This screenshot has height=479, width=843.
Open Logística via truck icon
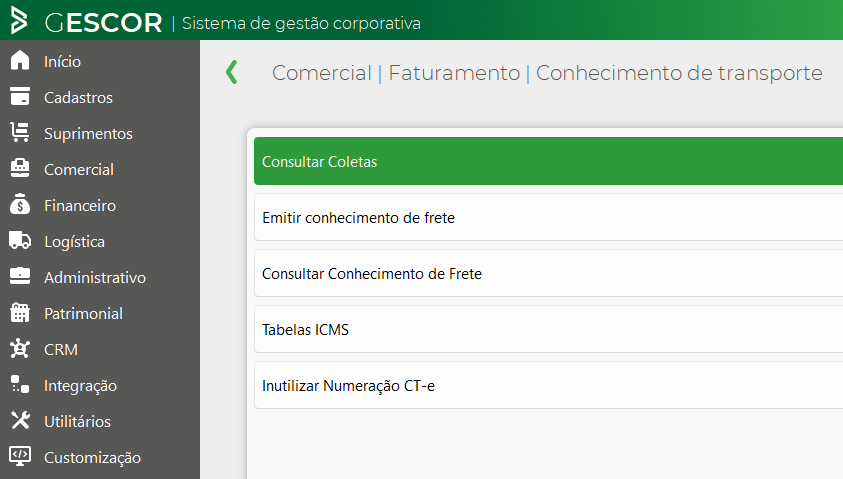click(x=20, y=240)
